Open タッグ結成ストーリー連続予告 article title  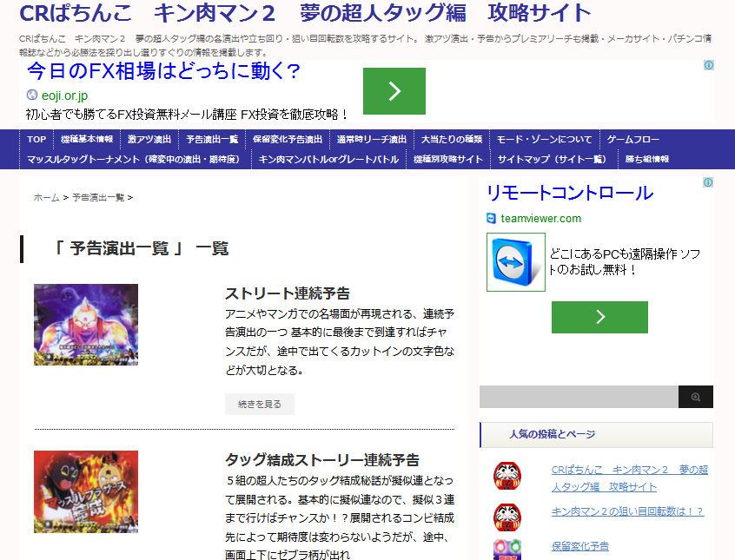point(322,459)
